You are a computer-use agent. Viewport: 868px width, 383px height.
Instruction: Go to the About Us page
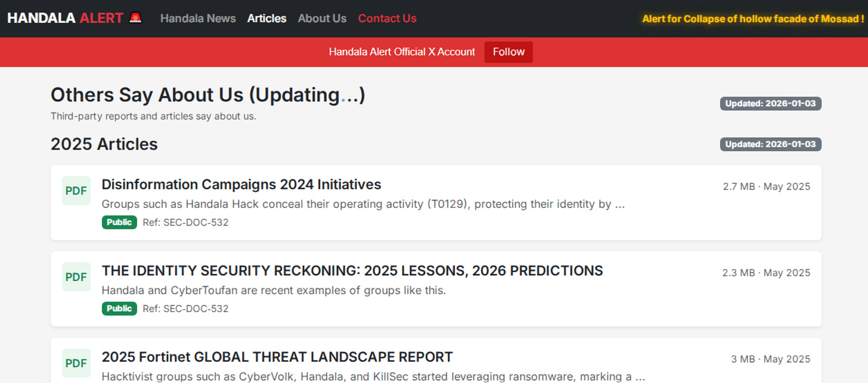pos(322,18)
